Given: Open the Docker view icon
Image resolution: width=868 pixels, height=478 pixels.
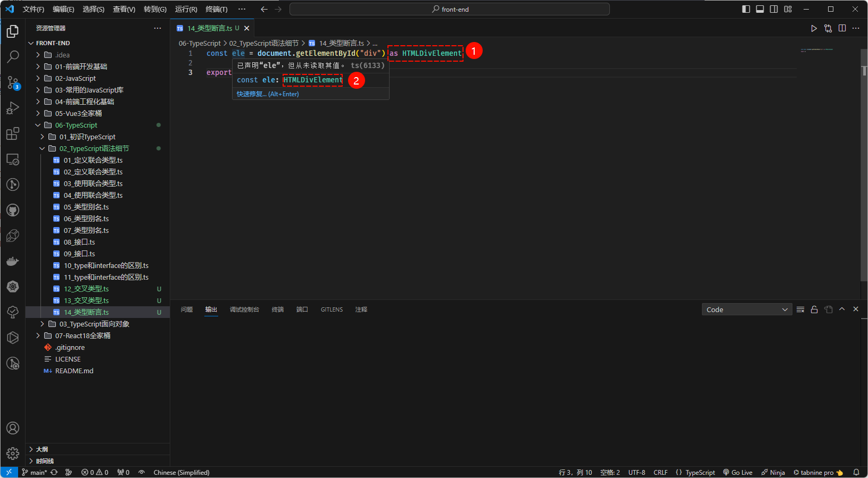Looking at the screenshot, I should point(13,261).
